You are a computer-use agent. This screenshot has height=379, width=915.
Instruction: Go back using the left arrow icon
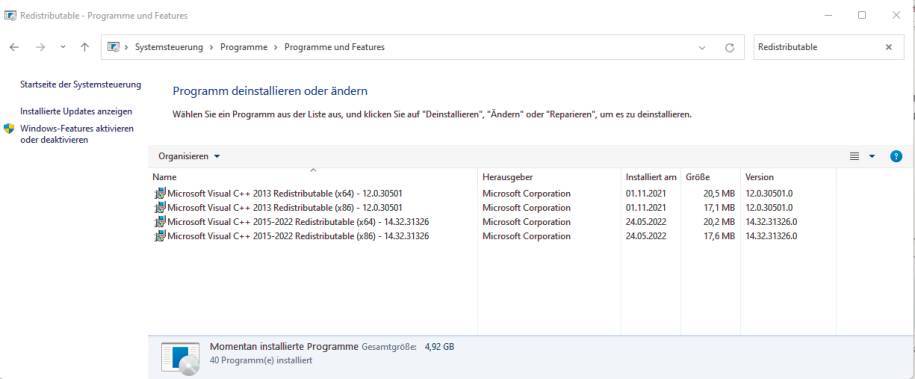pos(15,47)
